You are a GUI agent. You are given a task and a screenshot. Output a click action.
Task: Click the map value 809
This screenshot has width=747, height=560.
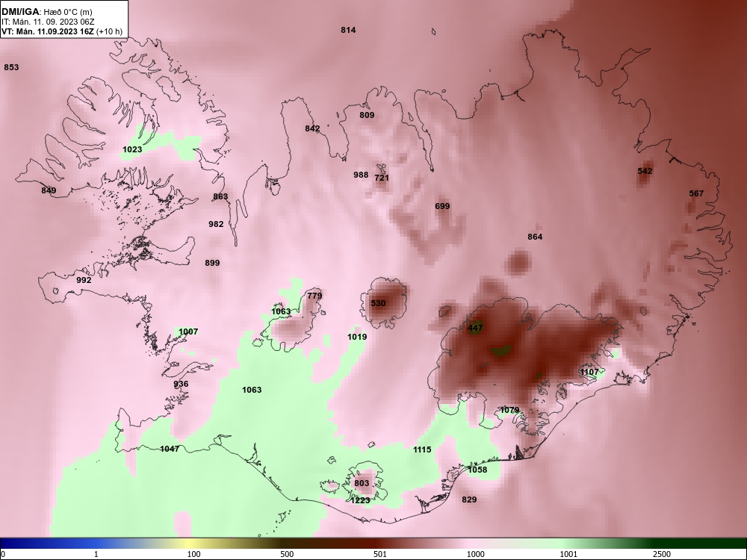point(367,115)
